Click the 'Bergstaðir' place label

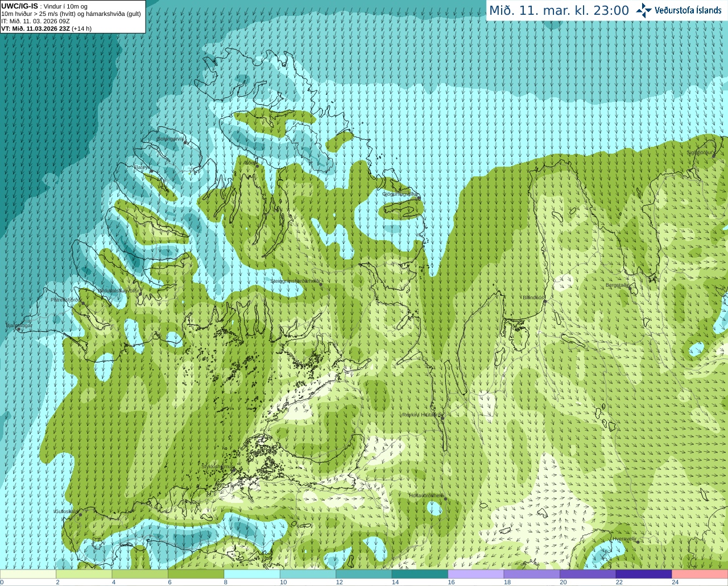pyautogui.click(x=618, y=285)
